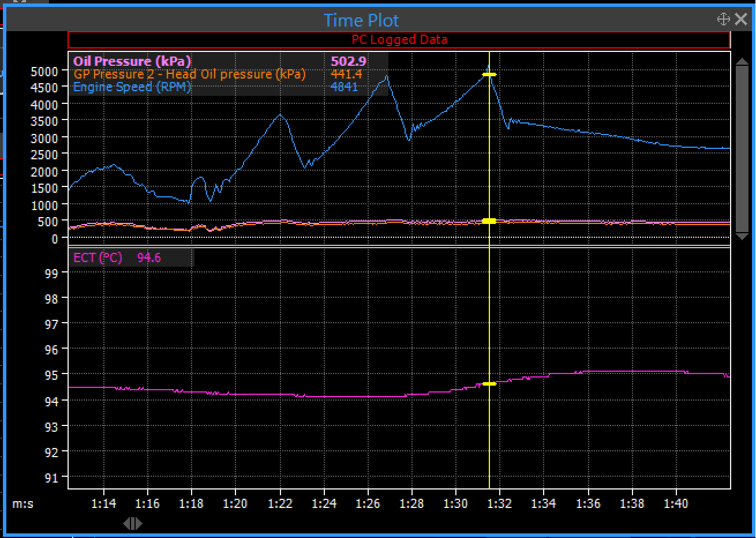Viewport: 756px width, 538px height.
Task: Click the Oil Pressure value 502.9
Action: 349,61
